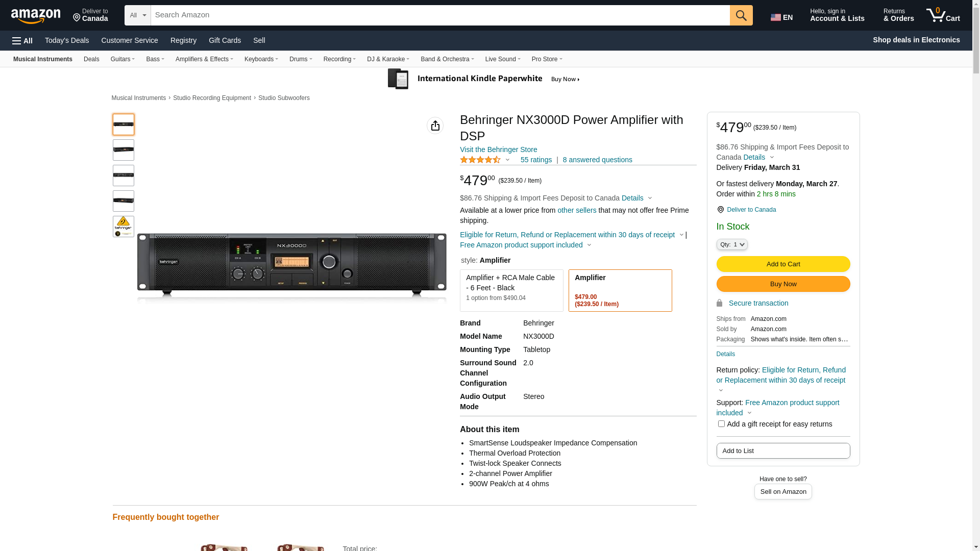This screenshot has width=980, height=551.
Task: Check the gift receipt checkbox
Action: coord(721,424)
